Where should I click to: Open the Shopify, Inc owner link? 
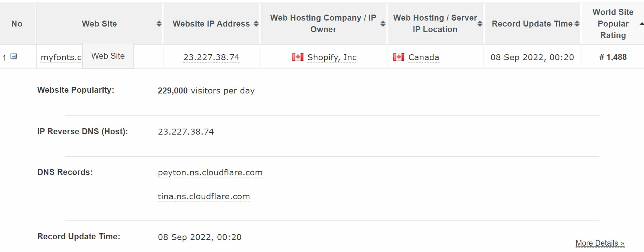click(331, 57)
